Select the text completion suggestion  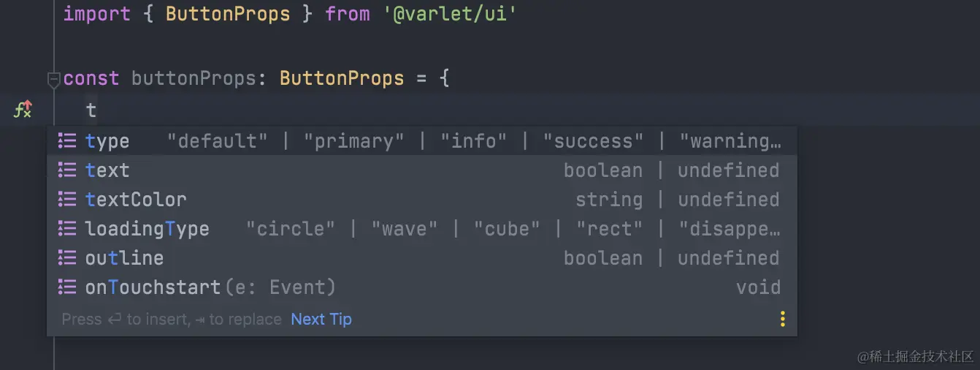pos(422,170)
